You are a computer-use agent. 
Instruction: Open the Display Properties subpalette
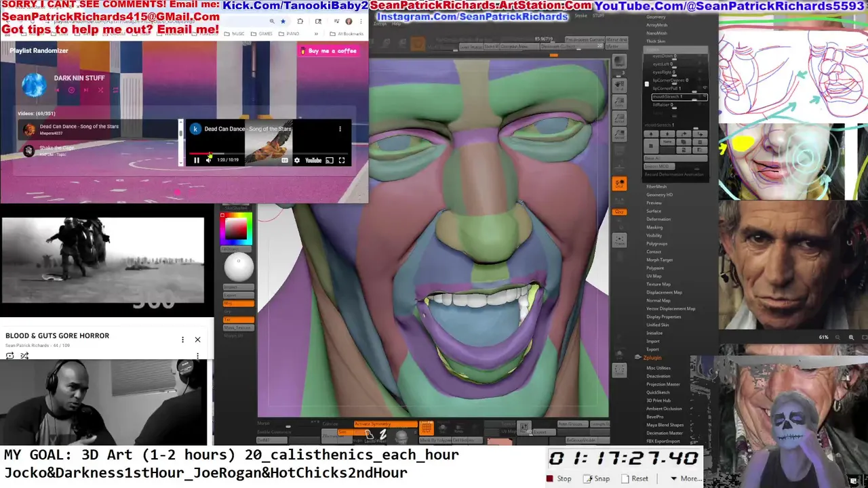(x=664, y=317)
